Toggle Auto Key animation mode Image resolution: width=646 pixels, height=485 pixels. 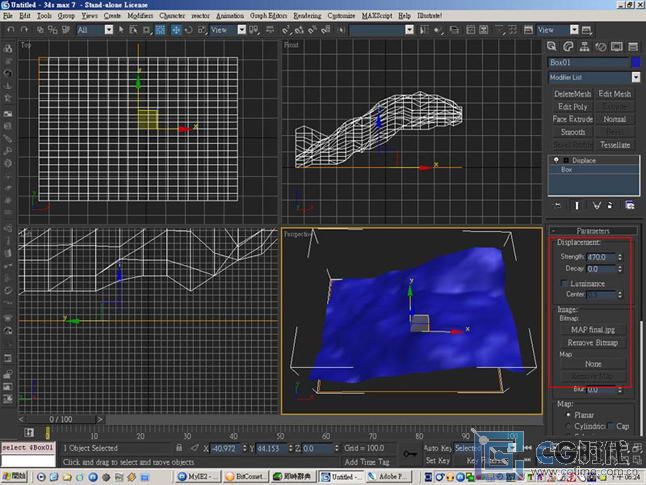(x=437, y=448)
